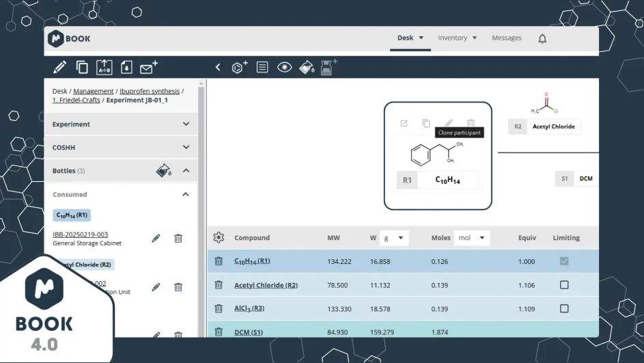Open the weight unit dropdown showing g
The height and width of the screenshot is (363, 644).
394,238
